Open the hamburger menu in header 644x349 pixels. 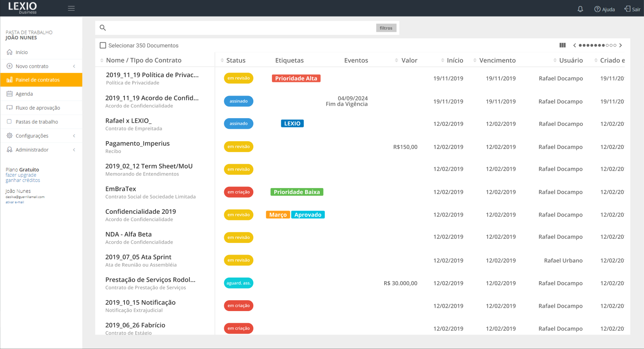[71, 8]
